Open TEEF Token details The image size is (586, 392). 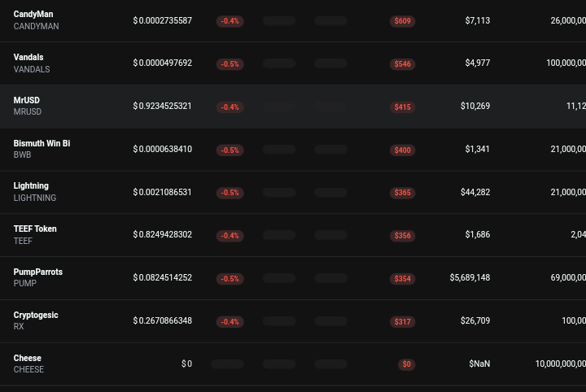(293, 235)
